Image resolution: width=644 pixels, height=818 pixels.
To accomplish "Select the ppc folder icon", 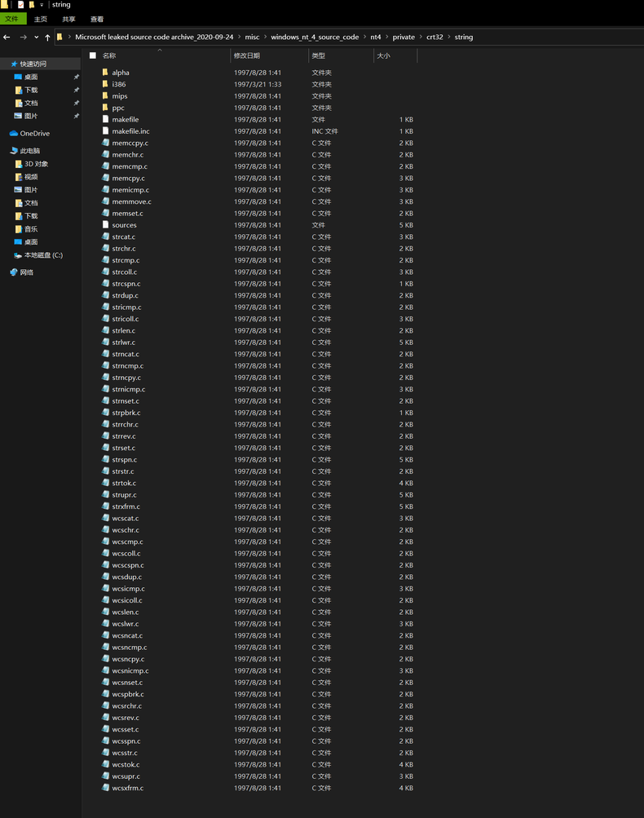I will [105, 108].
